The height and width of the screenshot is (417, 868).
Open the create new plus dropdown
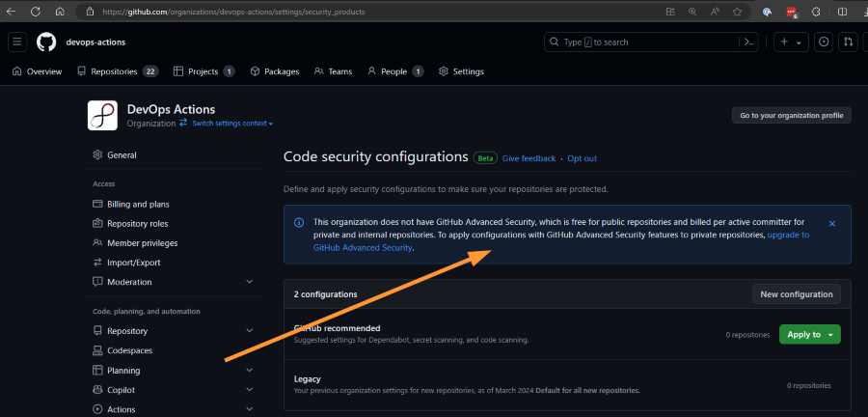[x=791, y=42]
